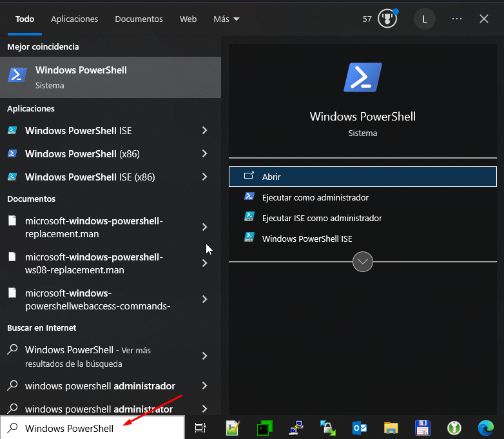
Task: Select the Windows PowerShell ISE app icon
Action: [12, 131]
